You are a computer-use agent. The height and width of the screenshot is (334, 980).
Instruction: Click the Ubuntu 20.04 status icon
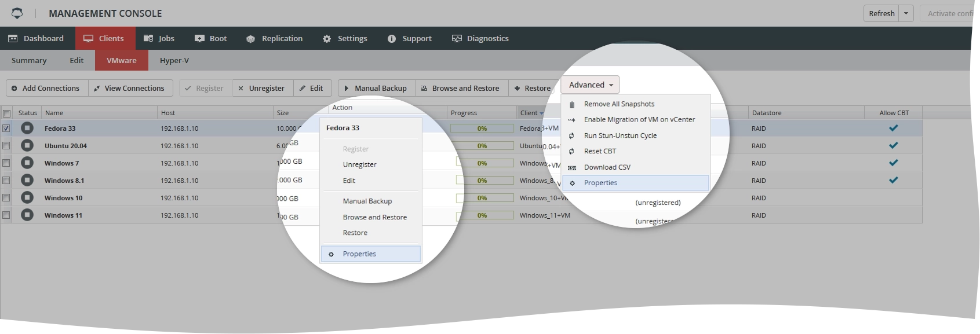[27, 145]
